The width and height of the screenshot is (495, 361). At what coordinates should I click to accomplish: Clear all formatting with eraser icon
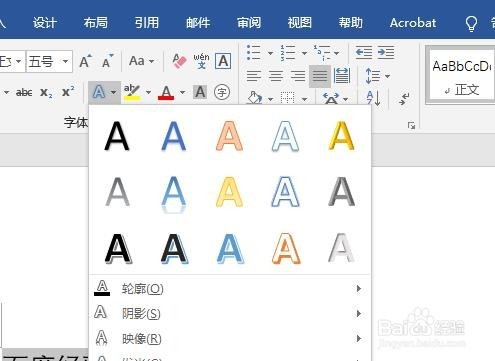179,61
